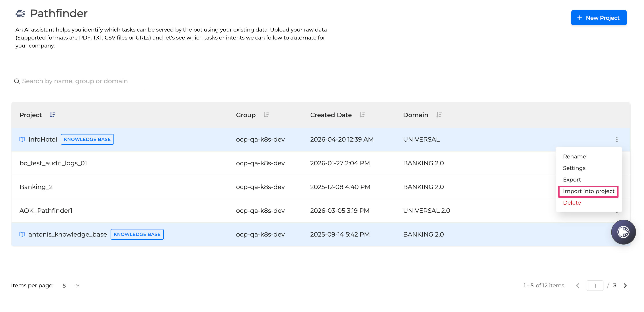Click the book icon beside InfoHotel
This screenshot has height=312, width=644.
point(22,140)
